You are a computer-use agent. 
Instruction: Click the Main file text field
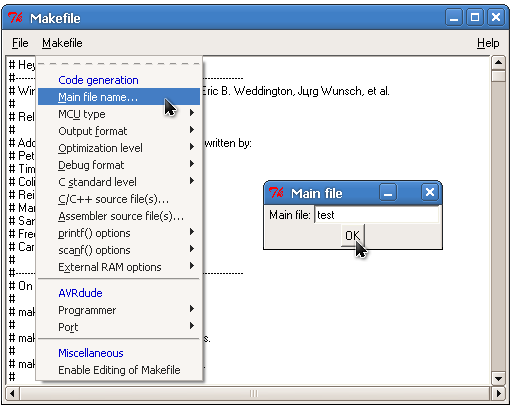[377, 215]
